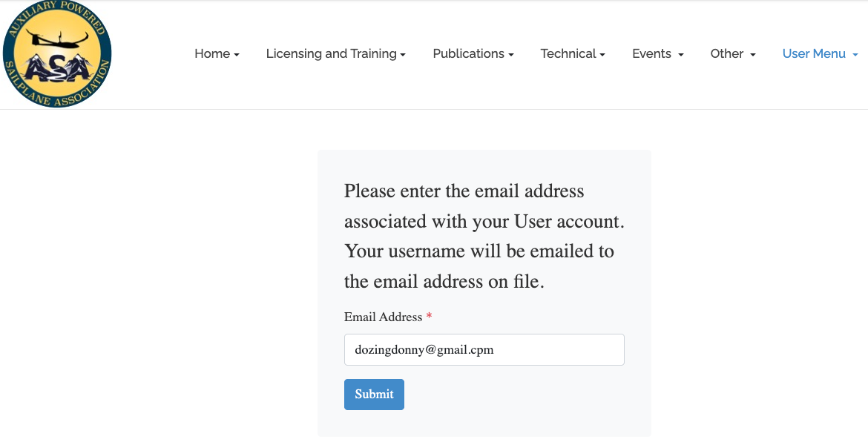Click the caret beside Publications
Image resolution: width=868 pixels, height=442 pixels.
(511, 55)
